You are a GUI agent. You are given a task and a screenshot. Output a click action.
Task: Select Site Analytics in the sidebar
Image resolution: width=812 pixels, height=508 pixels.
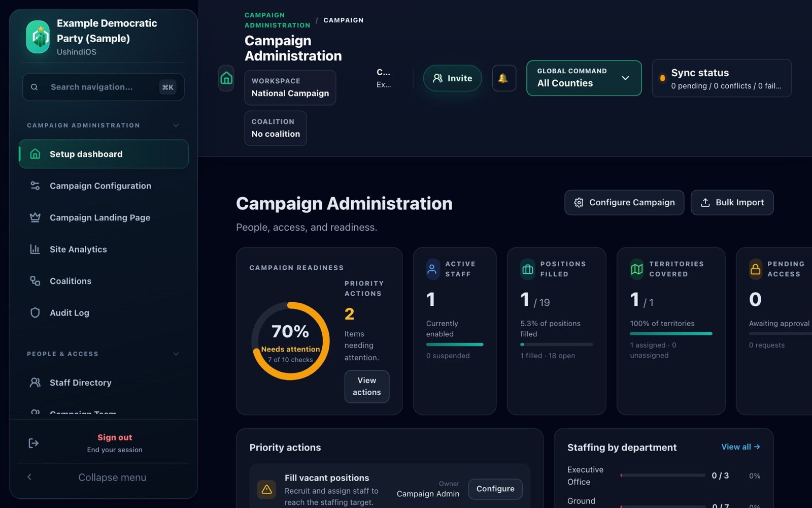[104, 249]
